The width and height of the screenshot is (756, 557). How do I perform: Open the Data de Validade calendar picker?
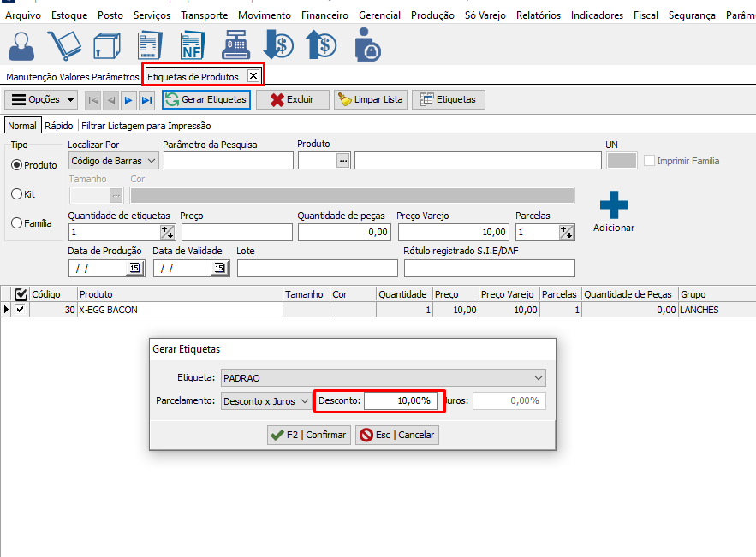tap(220, 269)
